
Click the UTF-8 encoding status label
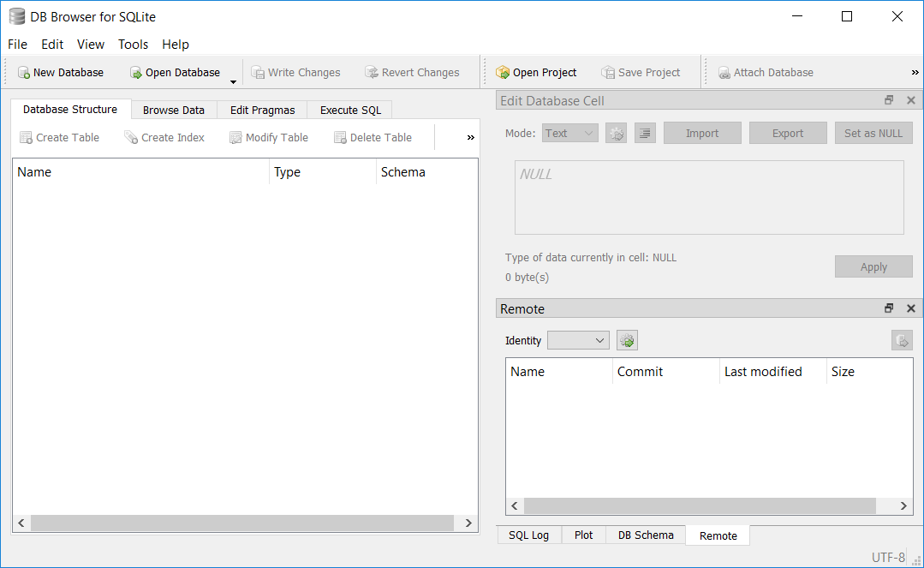click(x=888, y=558)
